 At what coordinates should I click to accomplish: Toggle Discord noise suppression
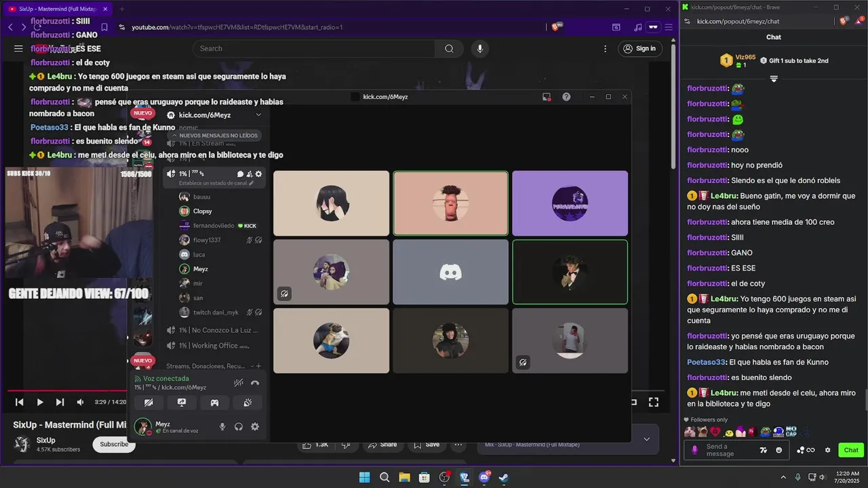[x=239, y=383]
